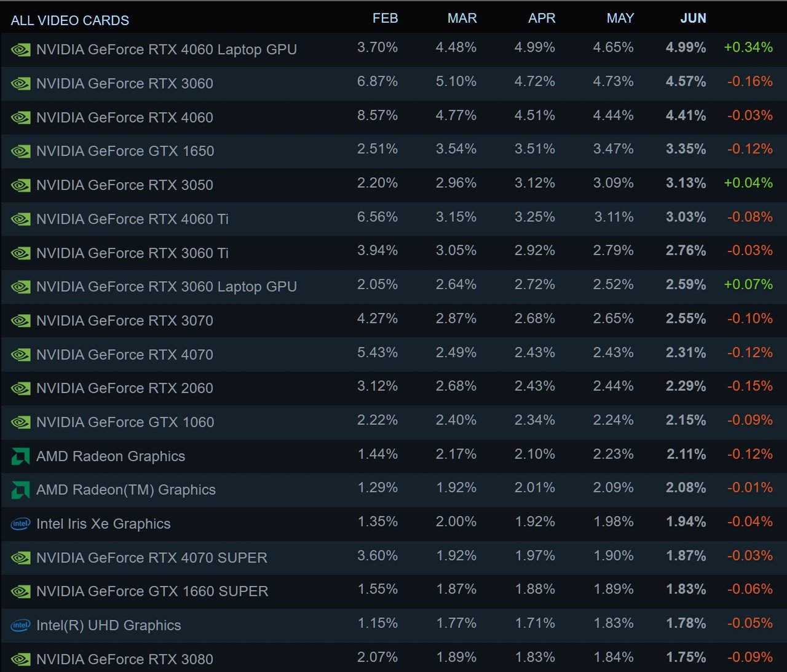Viewport: 787px width, 672px height.
Task: Click AMD logo beside AMD Radeon Graphics
Action: coord(21,456)
